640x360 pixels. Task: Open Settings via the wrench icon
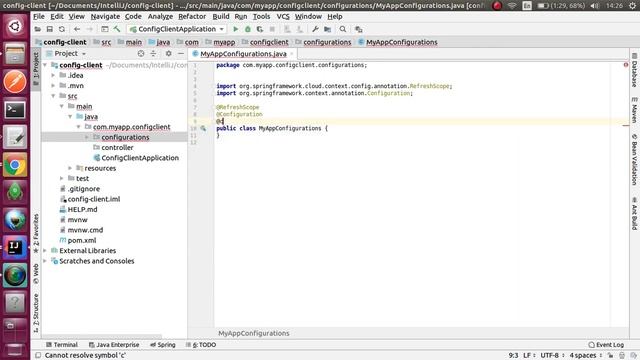[x=315, y=29]
